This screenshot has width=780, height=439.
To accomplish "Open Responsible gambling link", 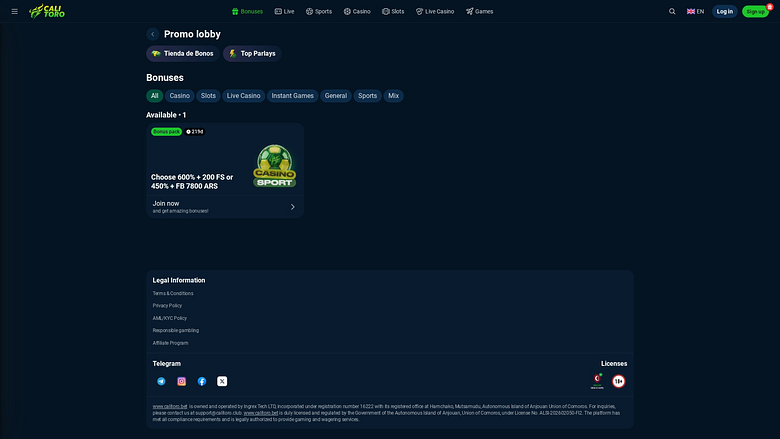I will 176,331.
